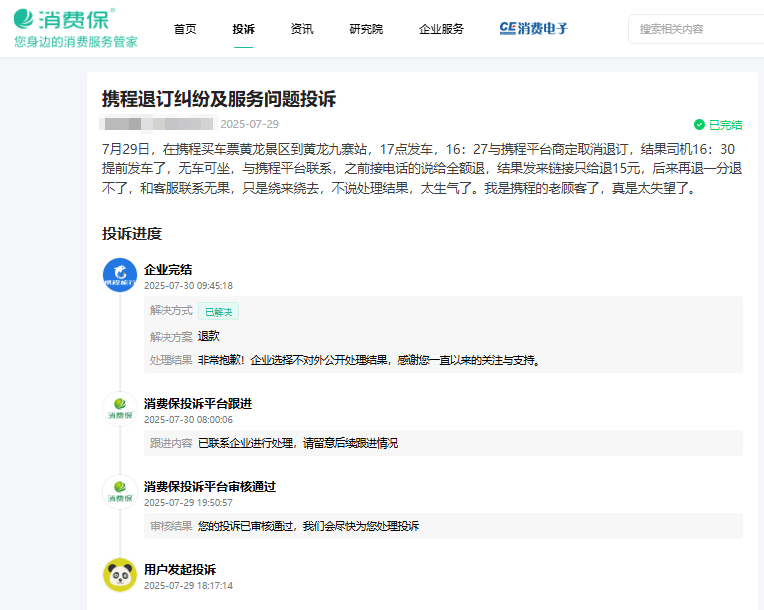This screenshot has width=764, height=610.
Task: Go to the 研究院 navigation tab
Action: [366, 29]
